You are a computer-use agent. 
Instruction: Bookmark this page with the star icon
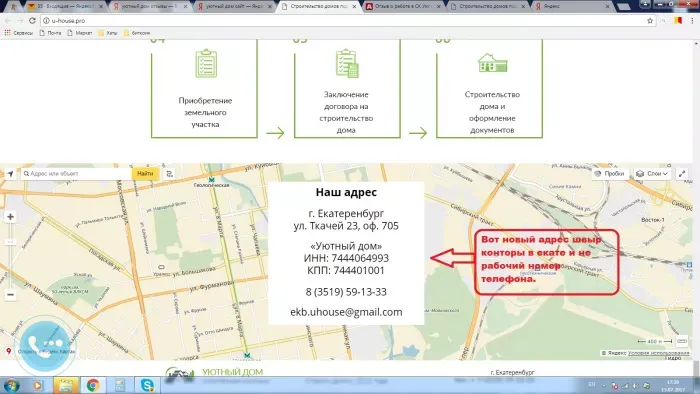pyautogui.click(x=650, y=21)
